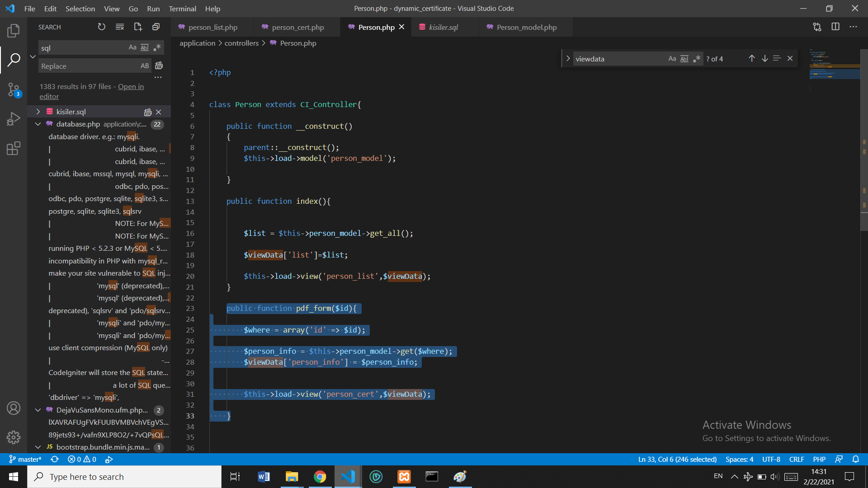The height and width of the screenshot is (488, 868).
Task: Select controllers in the breadcrumb bar
Action: tap(241, 43)
